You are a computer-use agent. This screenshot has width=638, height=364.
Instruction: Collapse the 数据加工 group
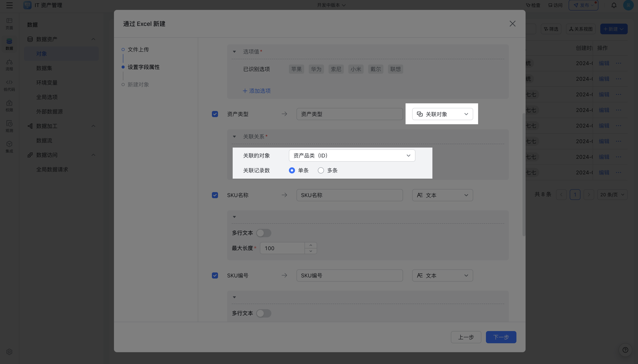pos(93,126)
